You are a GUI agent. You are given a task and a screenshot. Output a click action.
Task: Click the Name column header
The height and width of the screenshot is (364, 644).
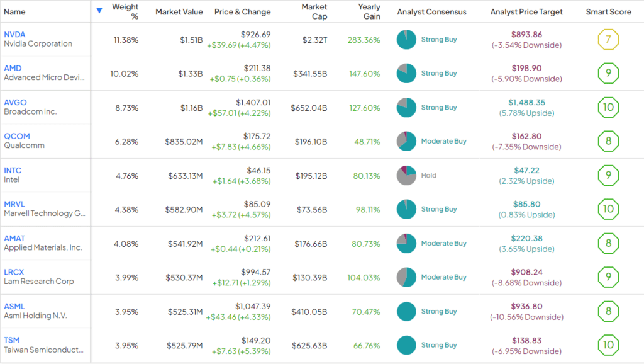[14, 12]
